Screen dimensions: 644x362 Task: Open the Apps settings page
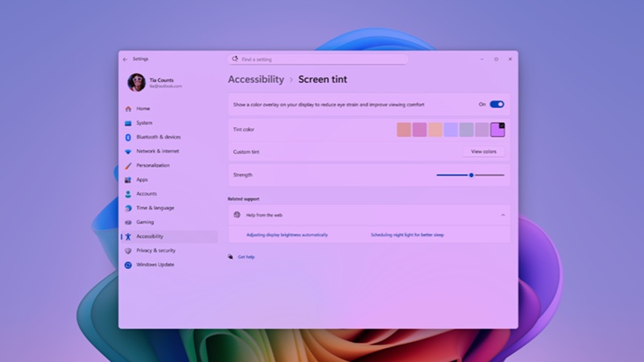[142, 179]
